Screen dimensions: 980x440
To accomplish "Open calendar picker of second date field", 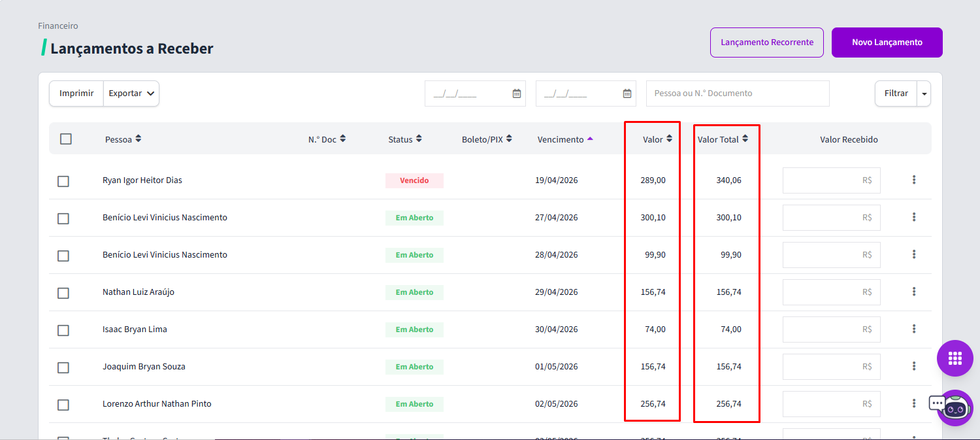I will click(x=627, y=93).
